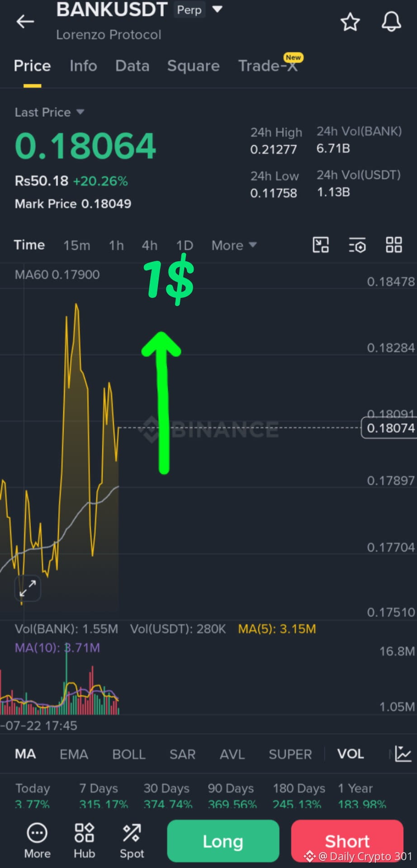Toggle MA indicator
The image size is (417, 868).
(25, 754)
